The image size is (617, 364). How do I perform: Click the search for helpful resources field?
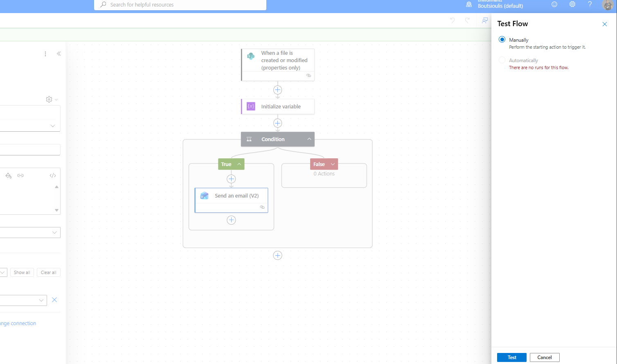click(x=180, y=5)
